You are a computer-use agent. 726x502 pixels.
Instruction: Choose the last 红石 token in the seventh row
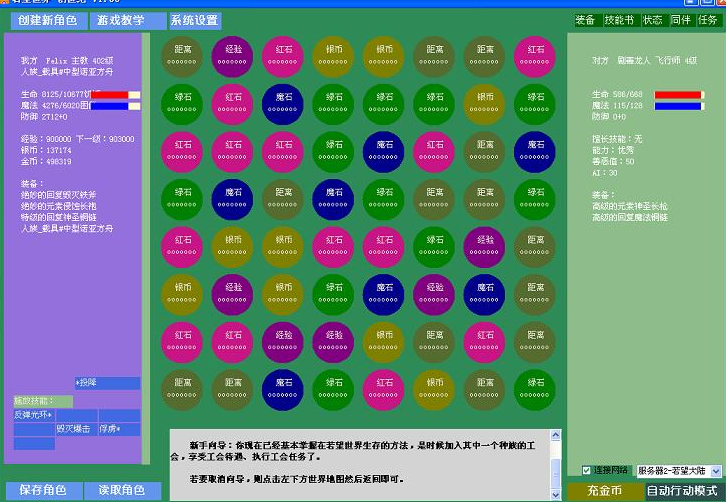484,342
